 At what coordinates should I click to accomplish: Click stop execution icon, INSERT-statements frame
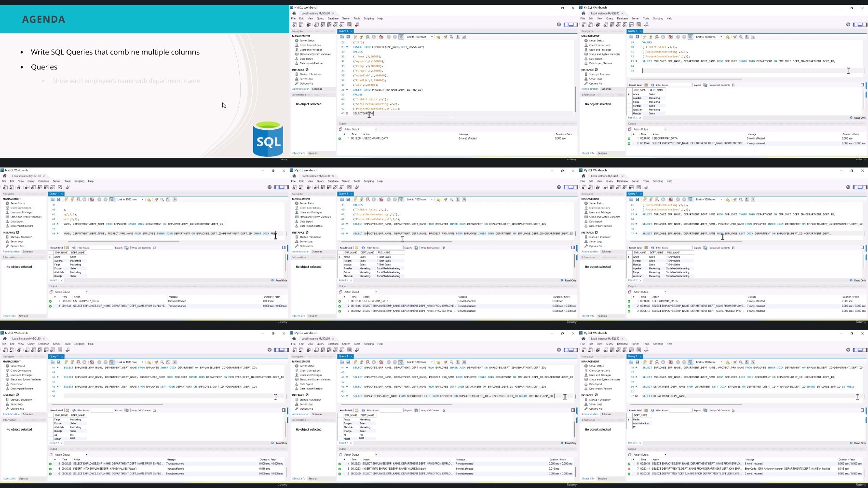pyautogui.click(x=374, y=37)
